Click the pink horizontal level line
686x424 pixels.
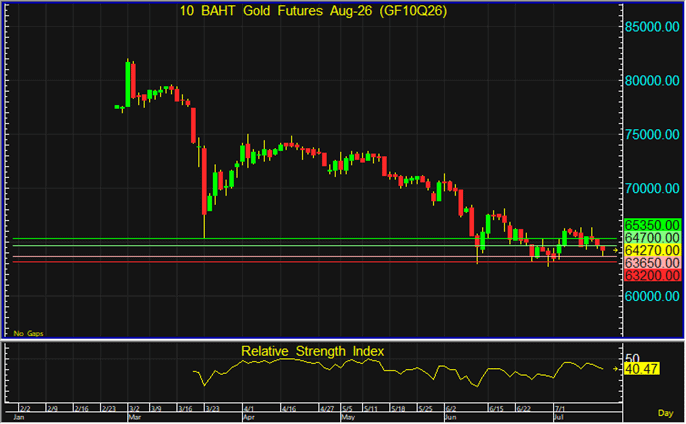[315, 257]
